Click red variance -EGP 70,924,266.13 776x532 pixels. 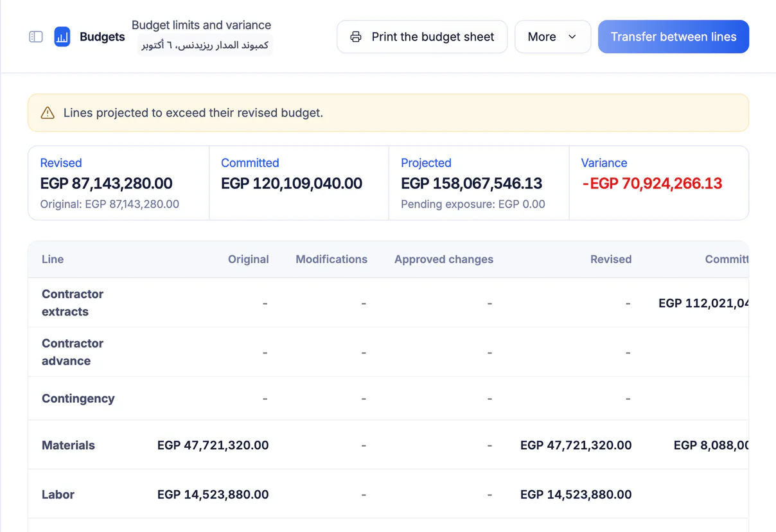pos(652,183)
